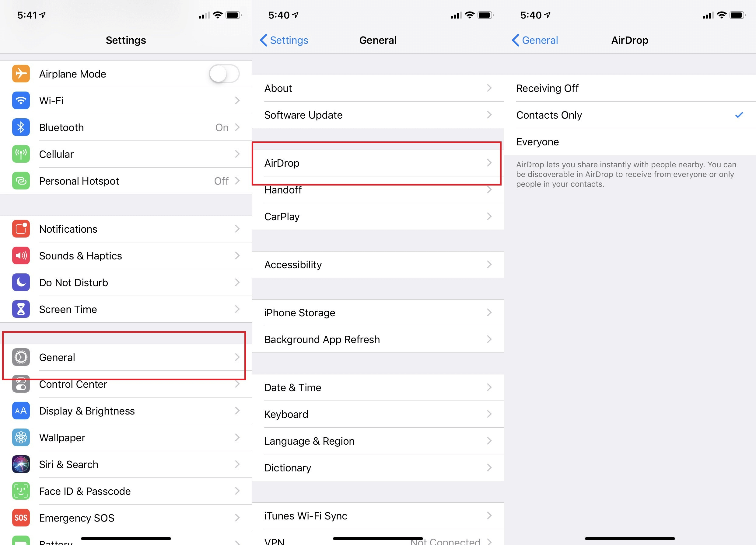Tap the General settings gear icon
The image size is (756, 545).
pyautogui.click(x=21, y=357)
